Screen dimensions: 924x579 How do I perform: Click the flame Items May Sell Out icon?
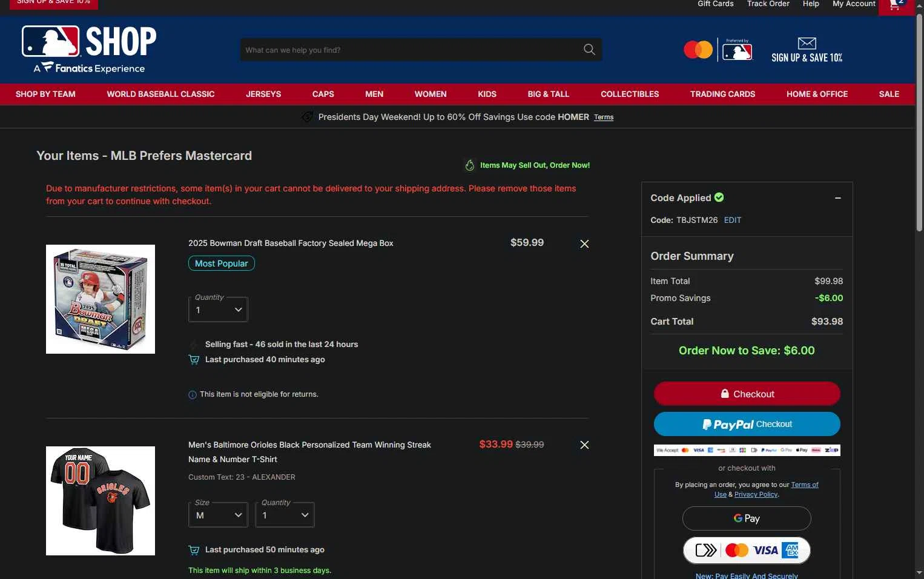click(x=470, y=165)
